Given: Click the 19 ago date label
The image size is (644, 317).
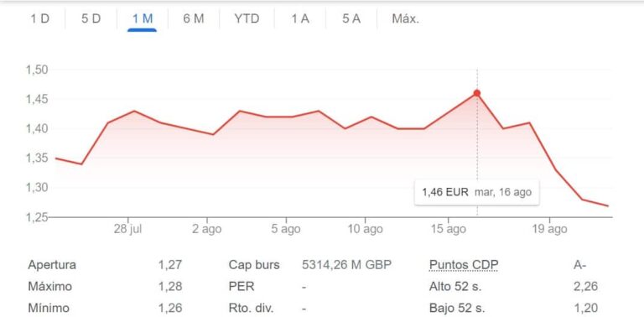Looking at the screenshot, I should click(549, 229).
